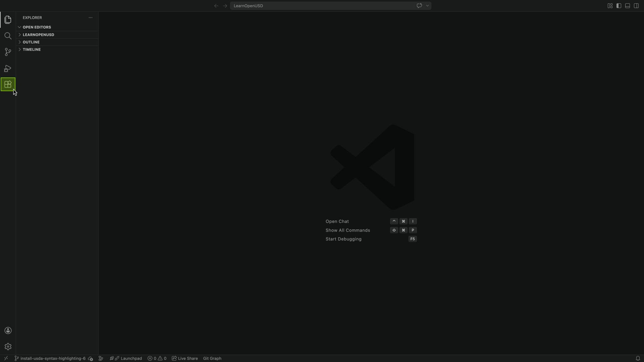This screenshot has height=362, width=644.
Task: Click the install-usda-syntax-highlighting-6 branch name
Action: click(53, 358)
